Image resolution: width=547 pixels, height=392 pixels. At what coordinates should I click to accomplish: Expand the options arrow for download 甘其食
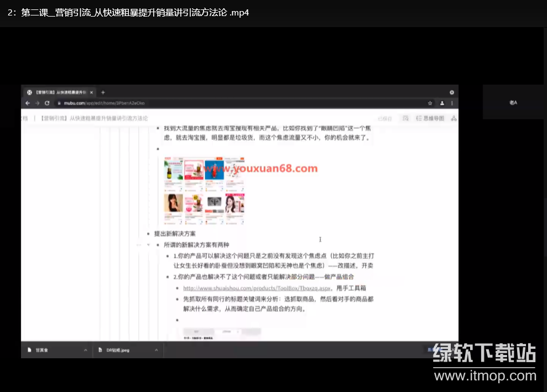(x=86, y=350)
